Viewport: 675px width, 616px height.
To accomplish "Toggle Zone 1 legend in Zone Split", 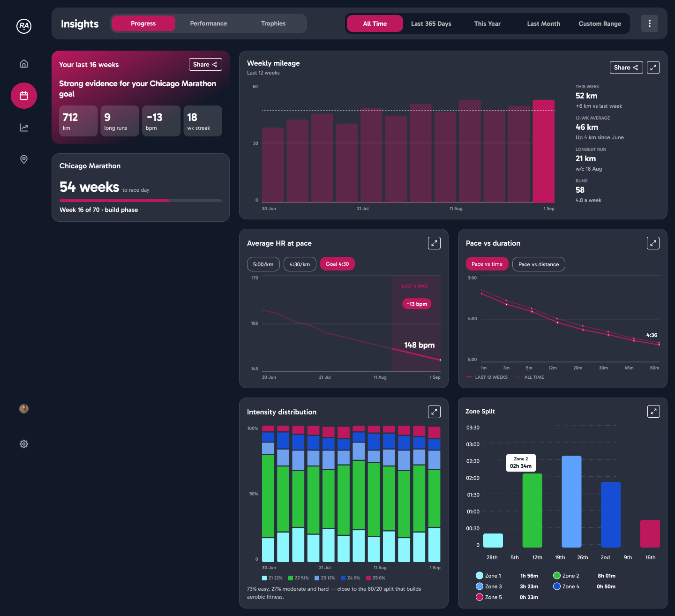I will 488,576.
